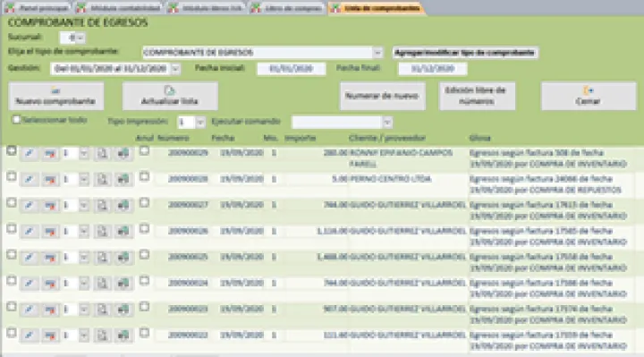The image size is (644, 357).
Task: Open row dropdown arrow for voucher 200900027
Action: tap(84, 206)
